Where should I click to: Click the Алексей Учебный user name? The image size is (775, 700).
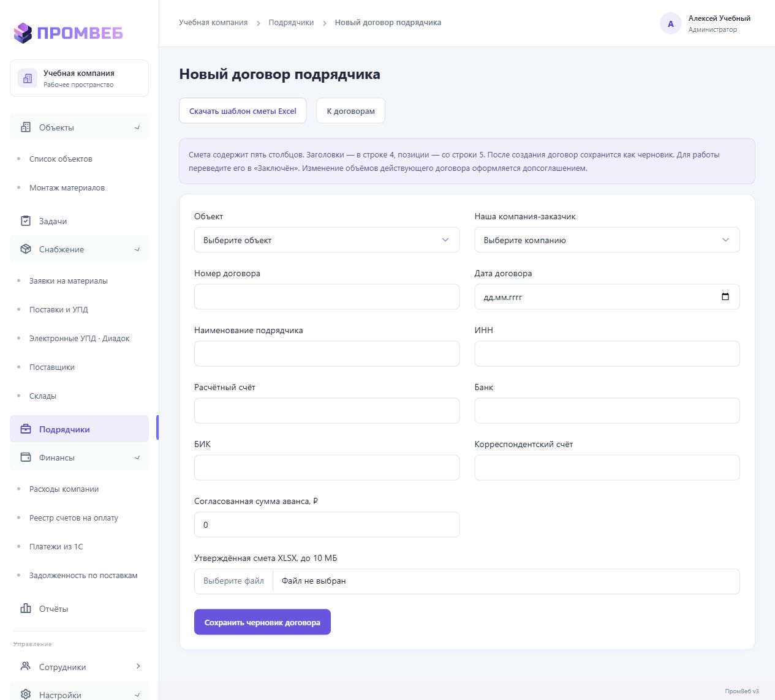click(x=719, y=18)
